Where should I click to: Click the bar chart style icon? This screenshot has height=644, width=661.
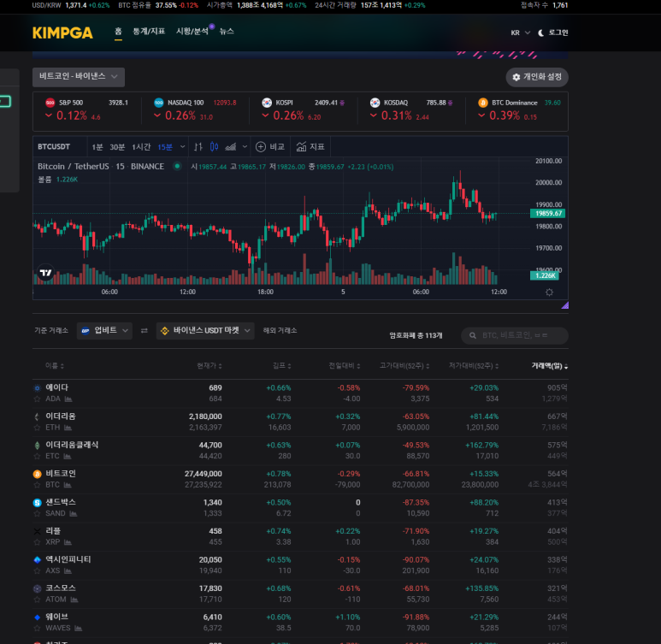(x=198, y=146)
